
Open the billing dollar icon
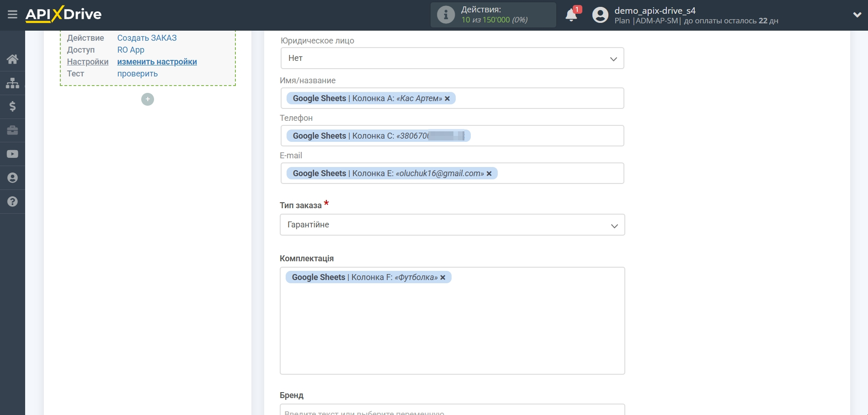point(12,107)
